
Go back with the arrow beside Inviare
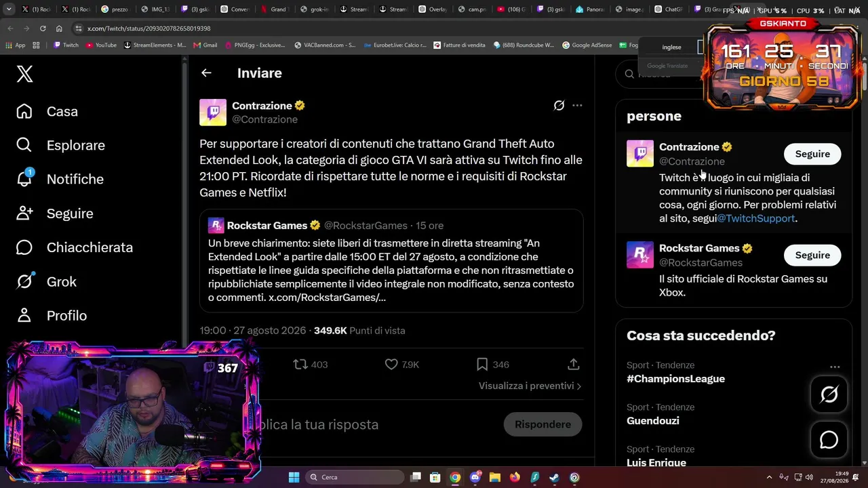click(x=206, y=73)
